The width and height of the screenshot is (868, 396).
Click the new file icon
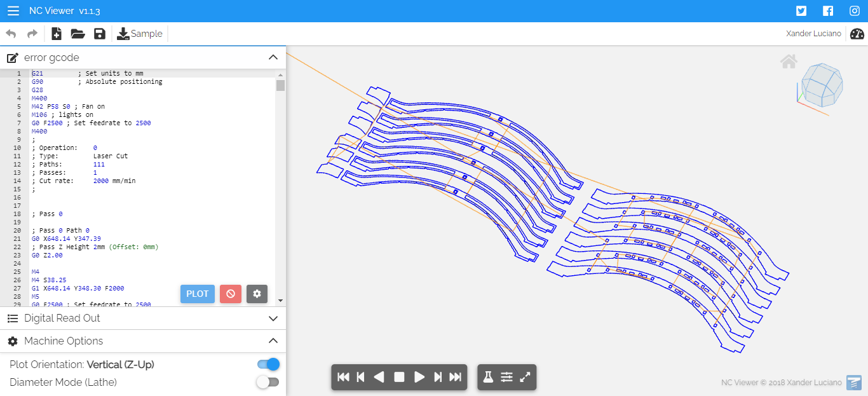click(x=57, y=34)
